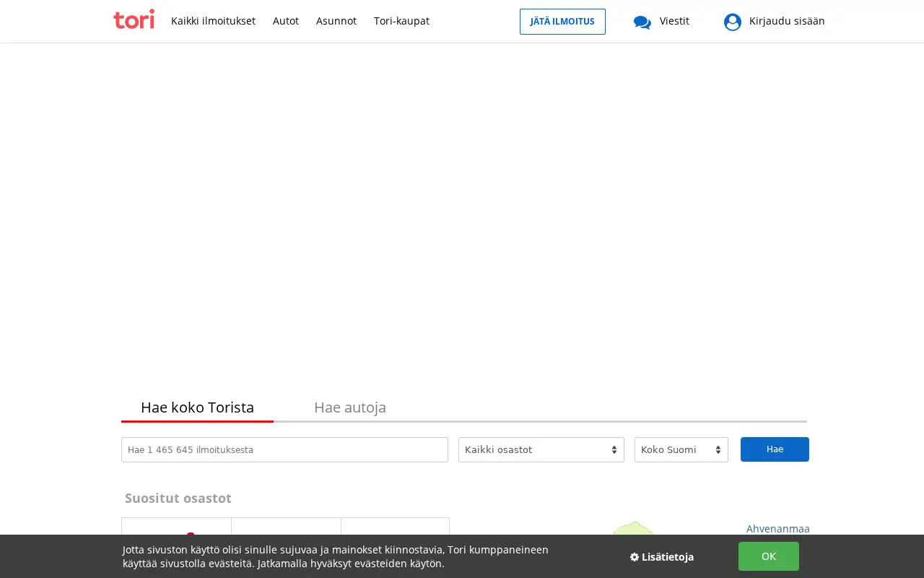Open the Viestit messages link
The height and width of the screenshot is (578, 924).
click(674, 21)
